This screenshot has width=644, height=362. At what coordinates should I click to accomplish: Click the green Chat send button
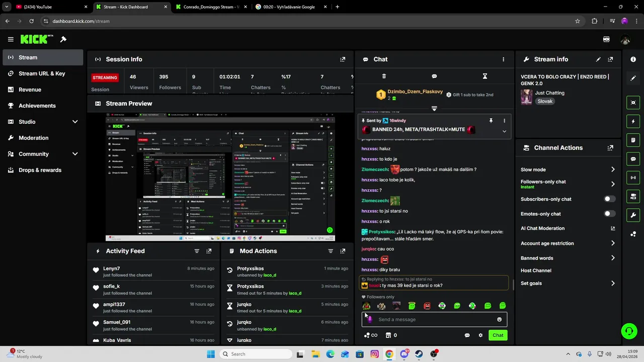(498, 335)
